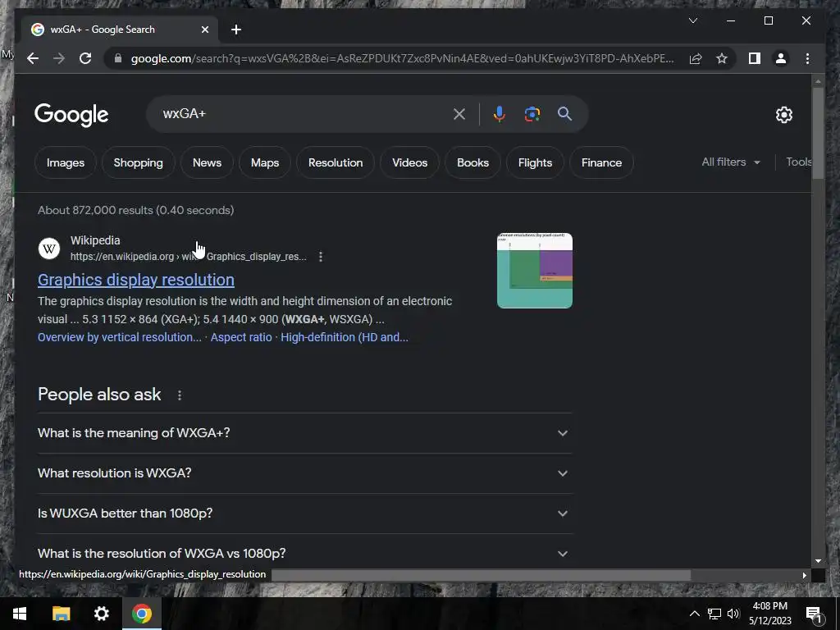Filter results by Books
The width and height of the screenshot is (840, 630).
coord(472,162)
